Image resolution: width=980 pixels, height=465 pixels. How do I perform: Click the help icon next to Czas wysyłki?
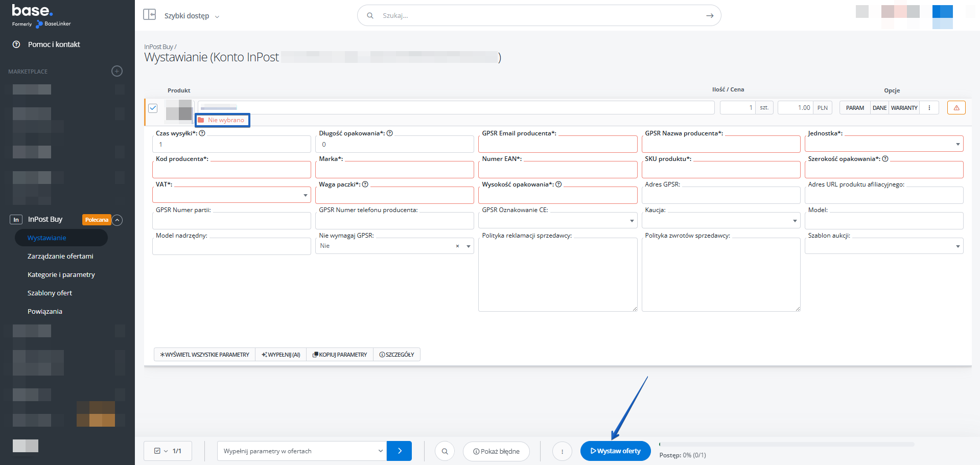click(x=202, y=133)
